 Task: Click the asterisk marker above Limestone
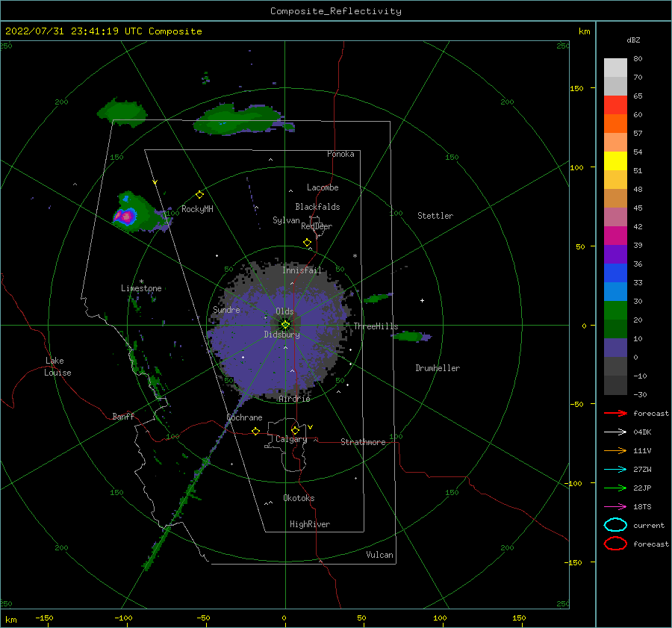pyautogui.click(x=141, y=282)
